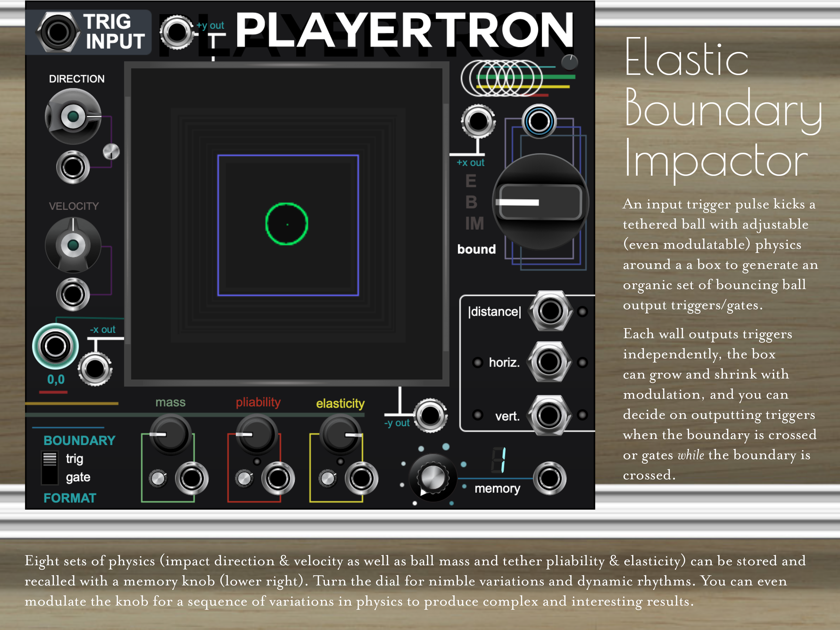The width and height of the screenshot is (840, 630).
Task: Click the vert. output jack
Action: point(549,415)
